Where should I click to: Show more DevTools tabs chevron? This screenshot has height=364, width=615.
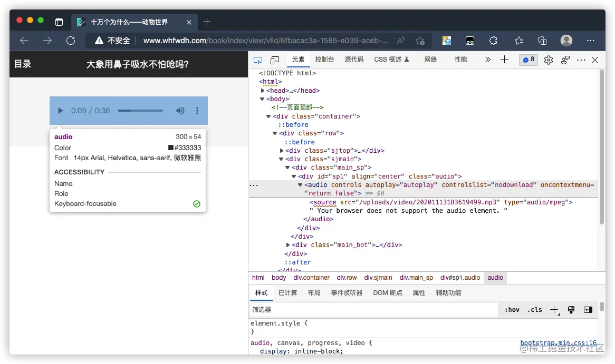[x=487, y=60]
